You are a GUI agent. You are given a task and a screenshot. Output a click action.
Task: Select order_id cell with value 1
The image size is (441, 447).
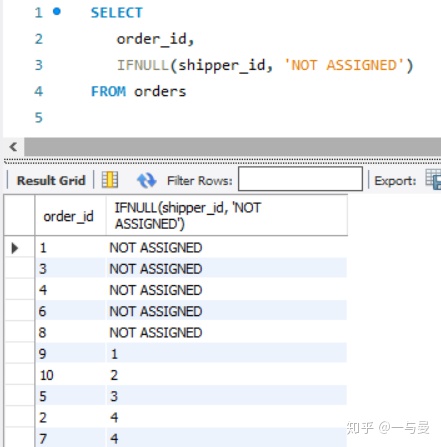pos(70,248)
